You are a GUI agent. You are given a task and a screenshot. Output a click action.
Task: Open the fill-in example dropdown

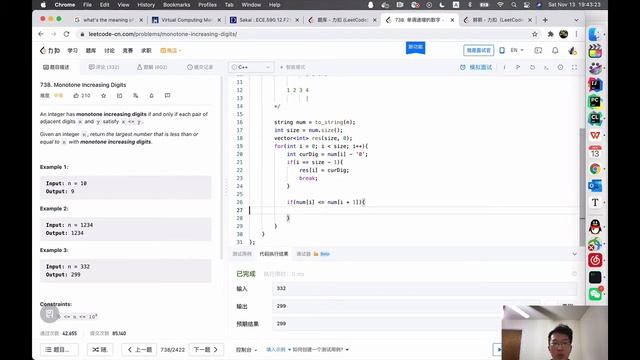(x=278, y=350)
